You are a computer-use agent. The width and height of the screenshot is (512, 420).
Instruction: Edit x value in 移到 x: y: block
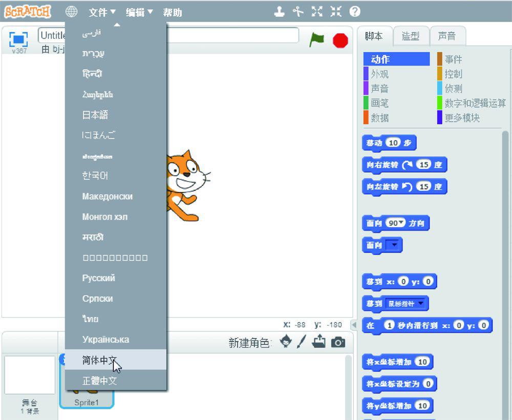tap(403, 281)
